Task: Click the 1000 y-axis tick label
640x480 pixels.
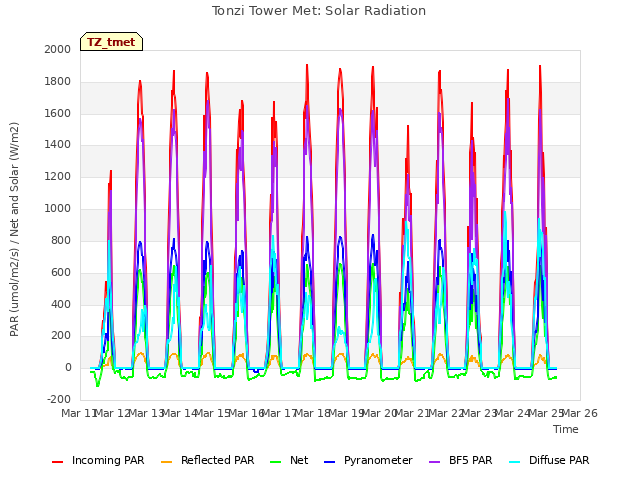Action: click(58, 209)
